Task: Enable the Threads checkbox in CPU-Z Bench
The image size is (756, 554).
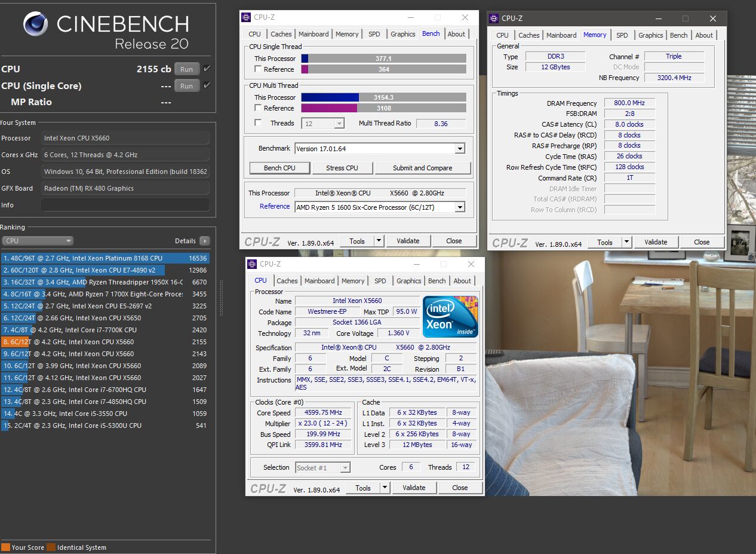Action: [x=258, y=123]
